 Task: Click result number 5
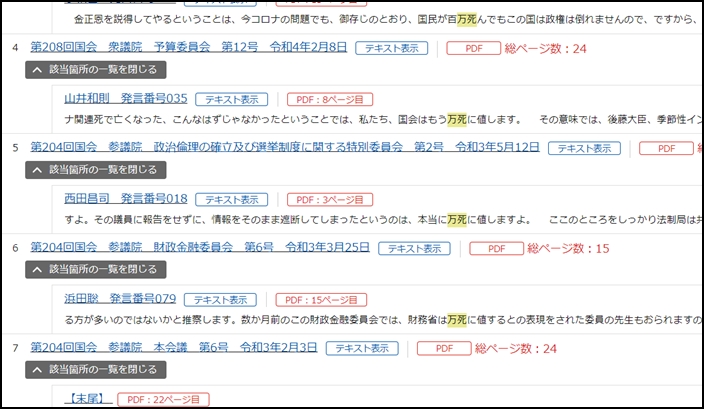point(15,148)
